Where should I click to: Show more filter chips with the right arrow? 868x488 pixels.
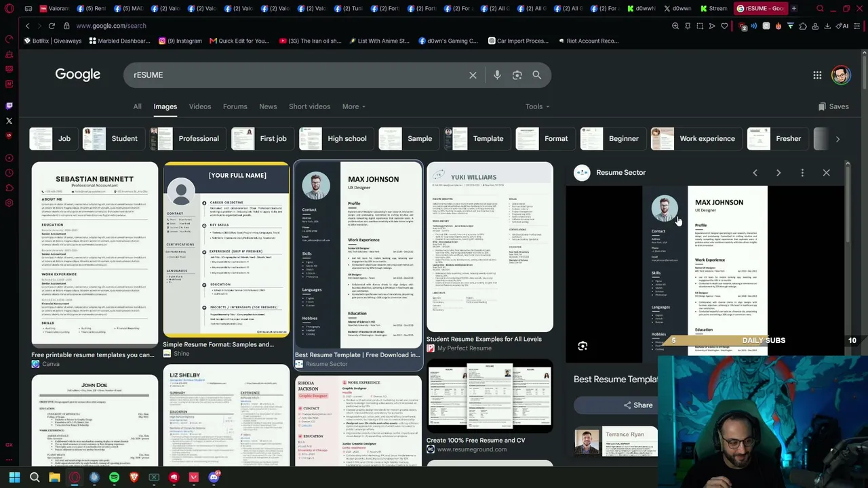837,139
